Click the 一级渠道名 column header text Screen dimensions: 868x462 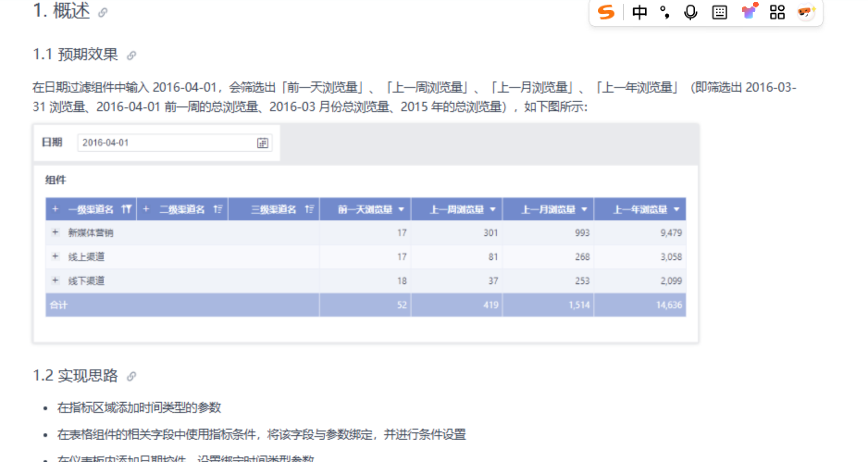click(x=91, y=210)
